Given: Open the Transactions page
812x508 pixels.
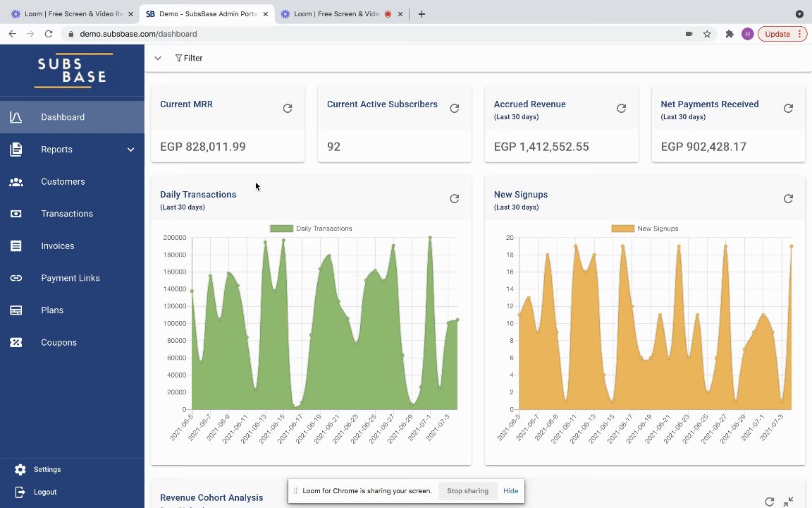Looking at the screenshot, I should (72, 214).
